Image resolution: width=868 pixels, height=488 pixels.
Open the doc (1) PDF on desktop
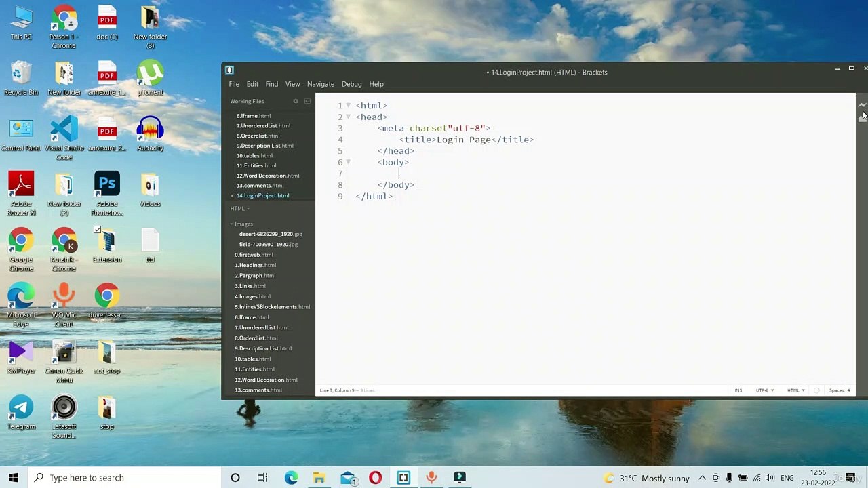[x=107, y=24]
